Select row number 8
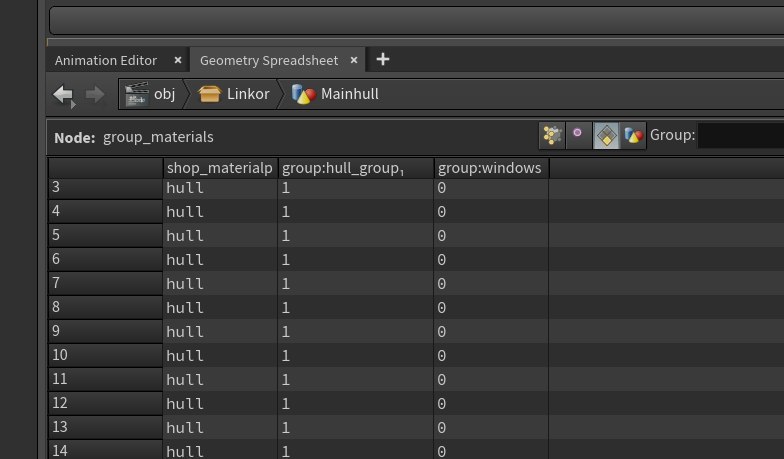Image resolution: width=784 pixels, height=459 pixels. coord(106,308)
